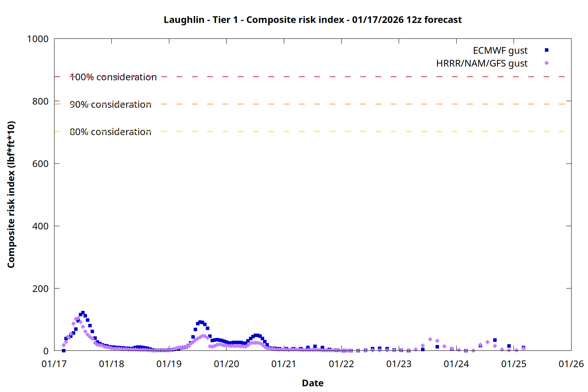Viewport: 588px width, 392px height.
Task: Select the 01/21 date tick label
Action: click(x=284, y=364)
